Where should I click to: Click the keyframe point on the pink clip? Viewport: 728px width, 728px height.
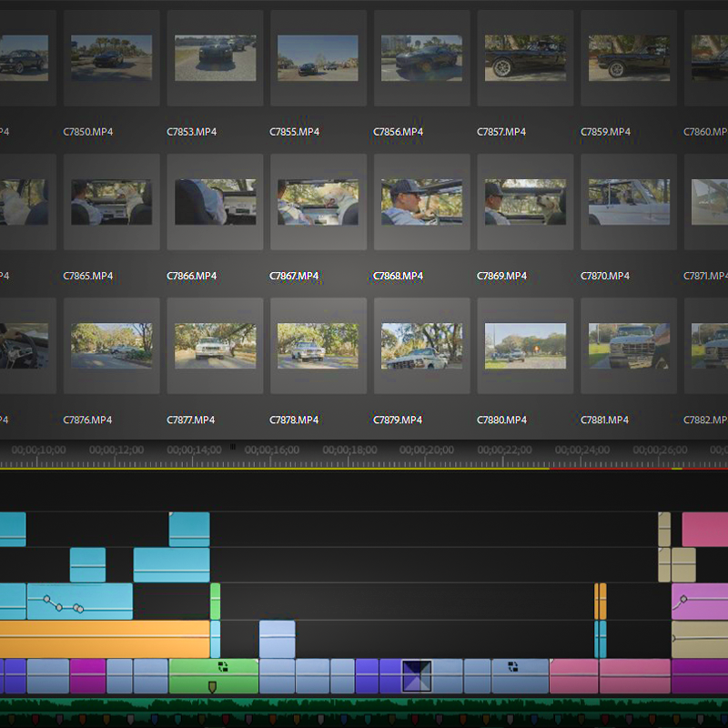pos(683,598)
